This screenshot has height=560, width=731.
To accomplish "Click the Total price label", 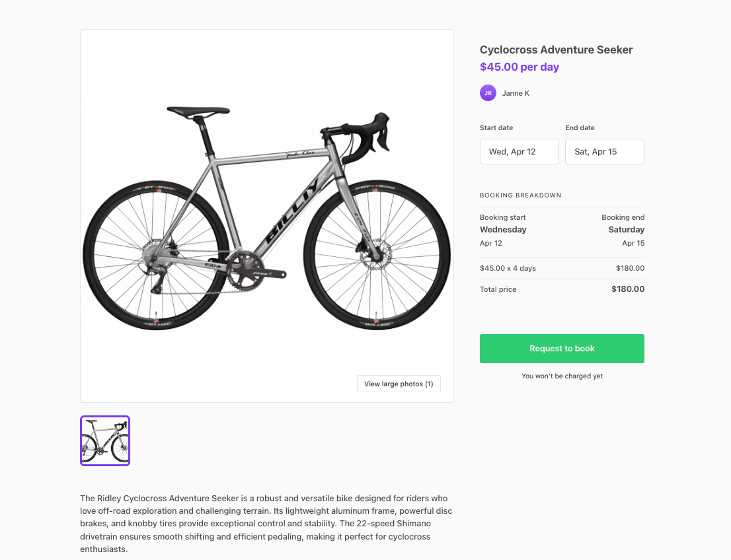I will point(498,289).
